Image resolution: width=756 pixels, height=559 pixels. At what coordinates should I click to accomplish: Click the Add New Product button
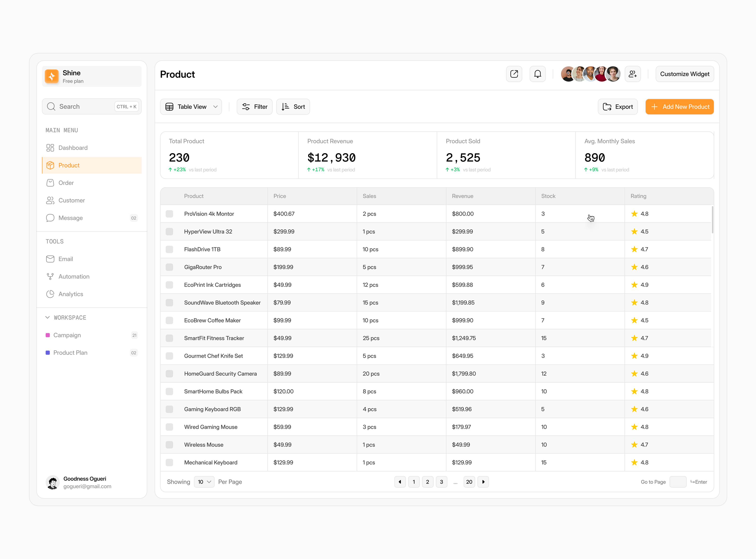679,107
